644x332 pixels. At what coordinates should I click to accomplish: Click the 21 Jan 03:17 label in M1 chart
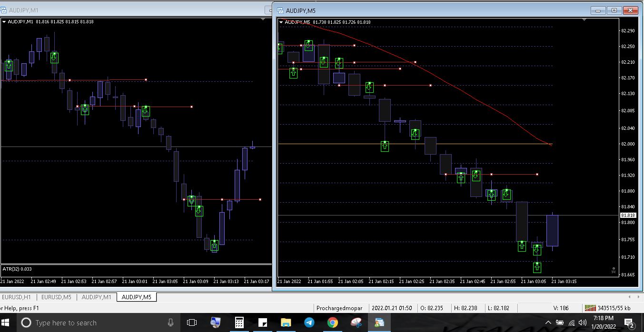tap(256, 281)
